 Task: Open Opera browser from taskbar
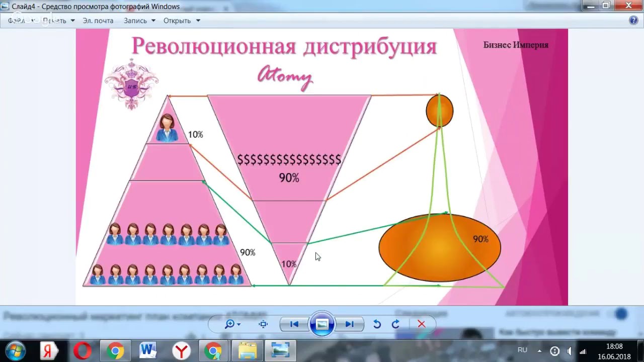(82, 351)
